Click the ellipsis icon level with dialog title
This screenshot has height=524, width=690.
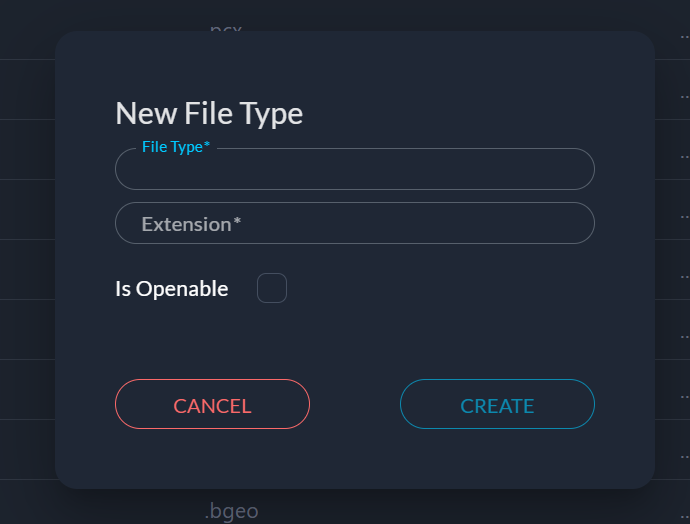684,97
